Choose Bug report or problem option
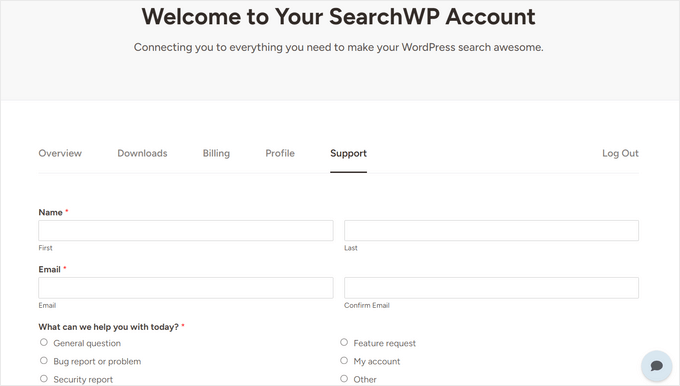This screenshot has width=680, height=386. (x=44, y=361)
